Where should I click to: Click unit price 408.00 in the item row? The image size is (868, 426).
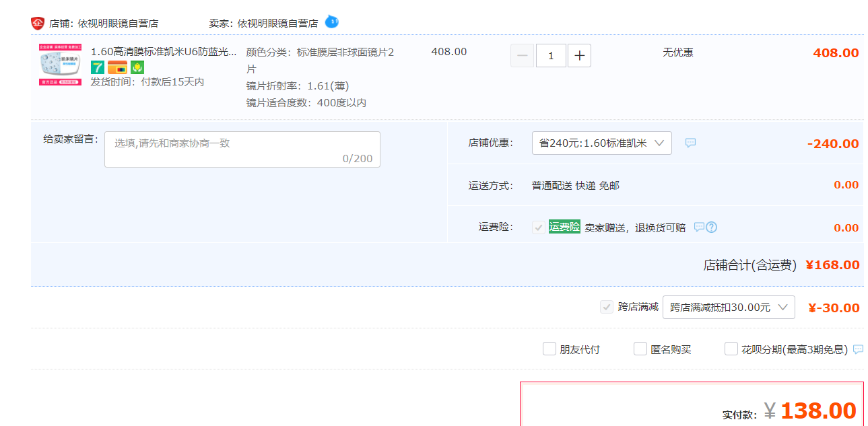point(449,52)
